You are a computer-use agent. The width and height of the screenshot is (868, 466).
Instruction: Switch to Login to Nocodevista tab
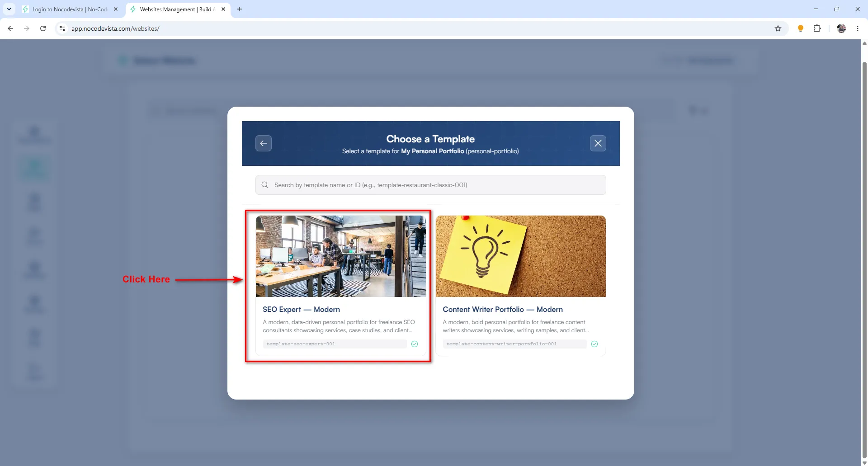click(x=70, y=9)
